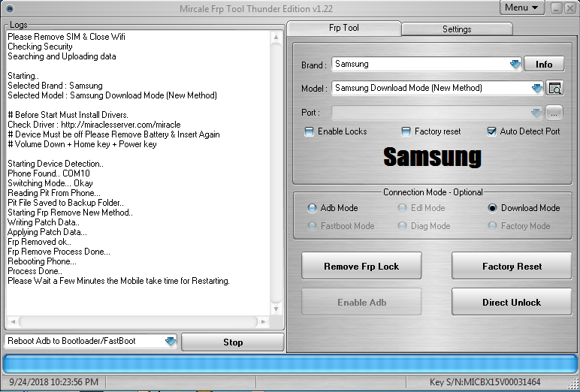This screenshot has height=392, width=580.
Task: Open the Menu dropdown in title bar
Action: click(x=521, y=8)
